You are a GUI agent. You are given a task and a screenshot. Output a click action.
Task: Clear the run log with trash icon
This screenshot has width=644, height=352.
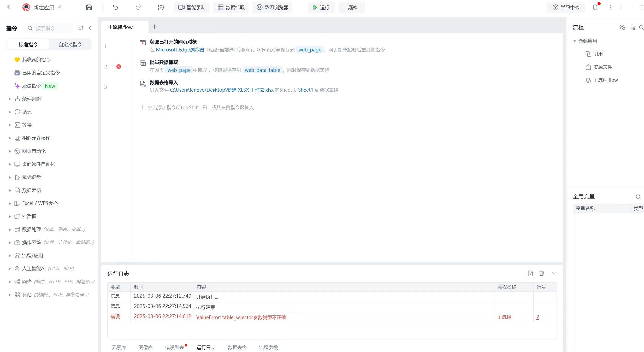point(542,273)
